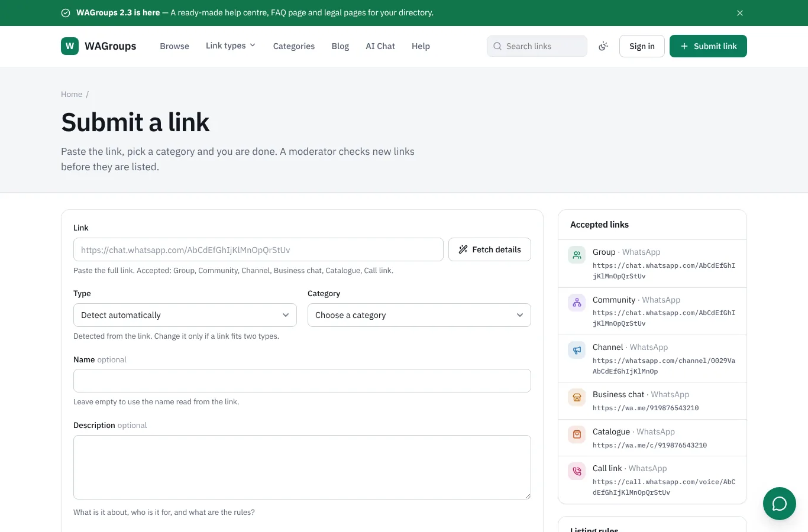Click the Fetch details button
Viewport: 808px width, 532px height.
click(490, 249)
